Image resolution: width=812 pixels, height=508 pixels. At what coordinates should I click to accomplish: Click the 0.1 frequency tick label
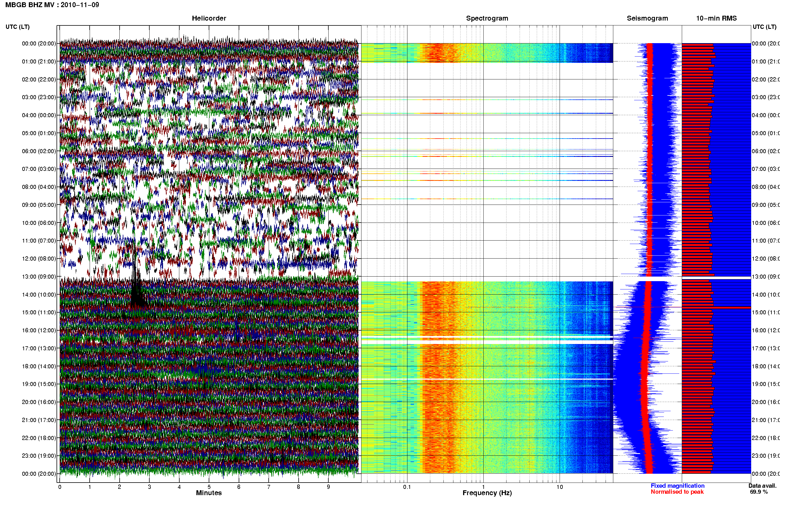(x=407, y=487)
